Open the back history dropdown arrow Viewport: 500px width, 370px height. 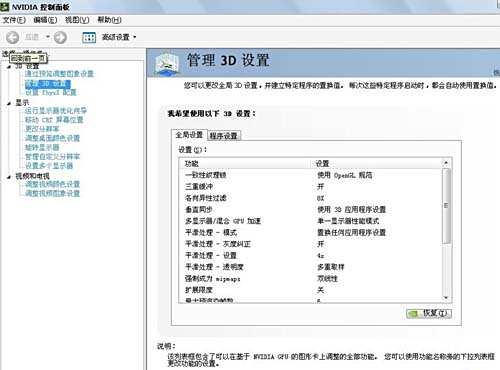[x=48, y=37]
